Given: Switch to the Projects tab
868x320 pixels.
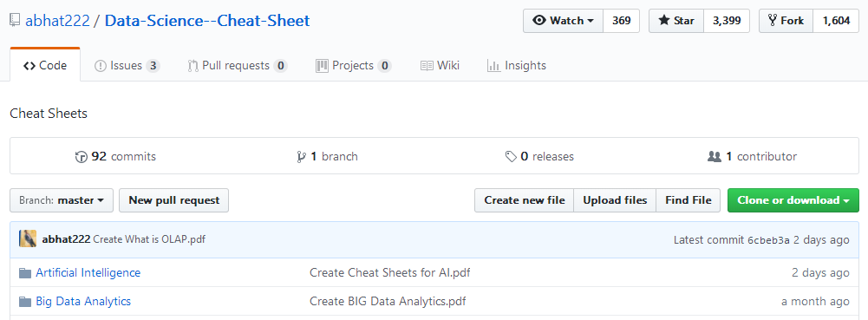Looking at the screenshot, I should point(353,65).
